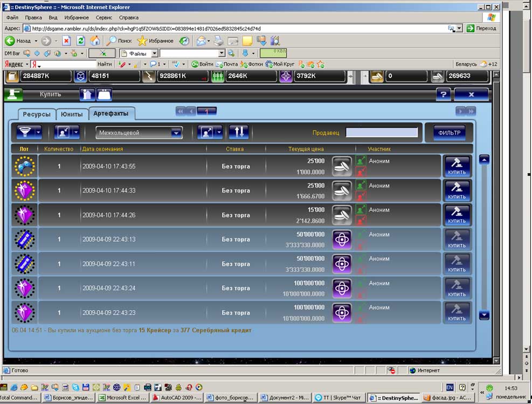Switch to the Юниты tab

pos(72,114)
